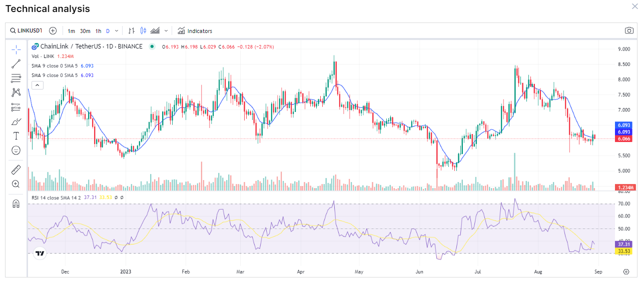Screen dimensions: 644x282
Task: Open the Indicators dialog
Action: (195, 31)
